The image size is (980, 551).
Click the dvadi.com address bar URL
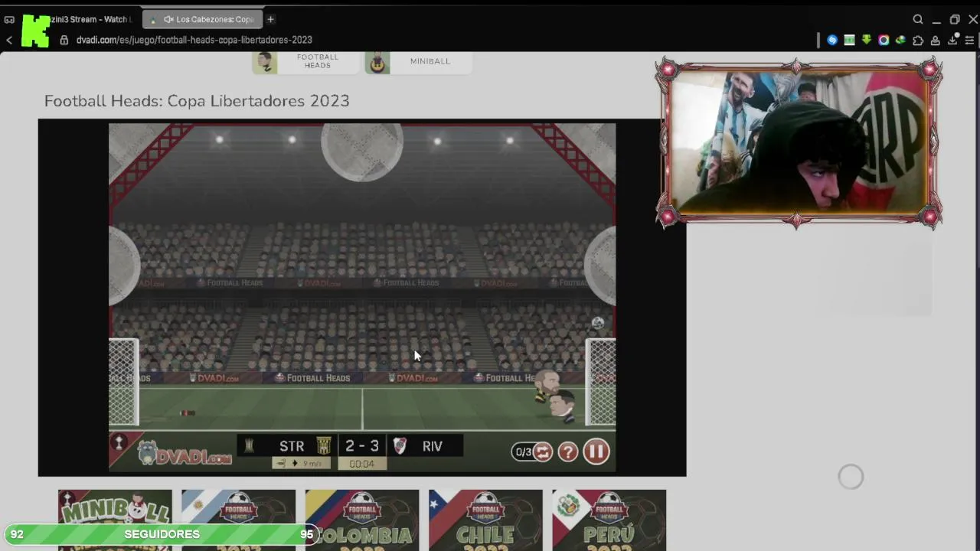(x=194, y=40)
